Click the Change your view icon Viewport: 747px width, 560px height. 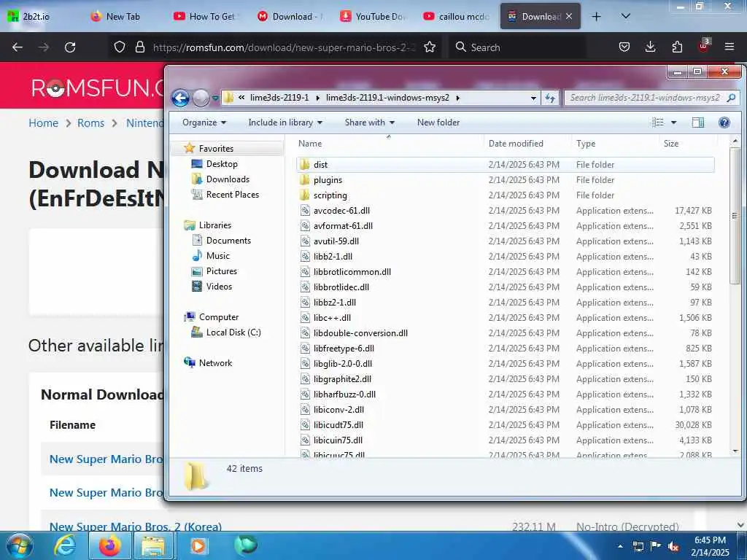pos(658,122)
